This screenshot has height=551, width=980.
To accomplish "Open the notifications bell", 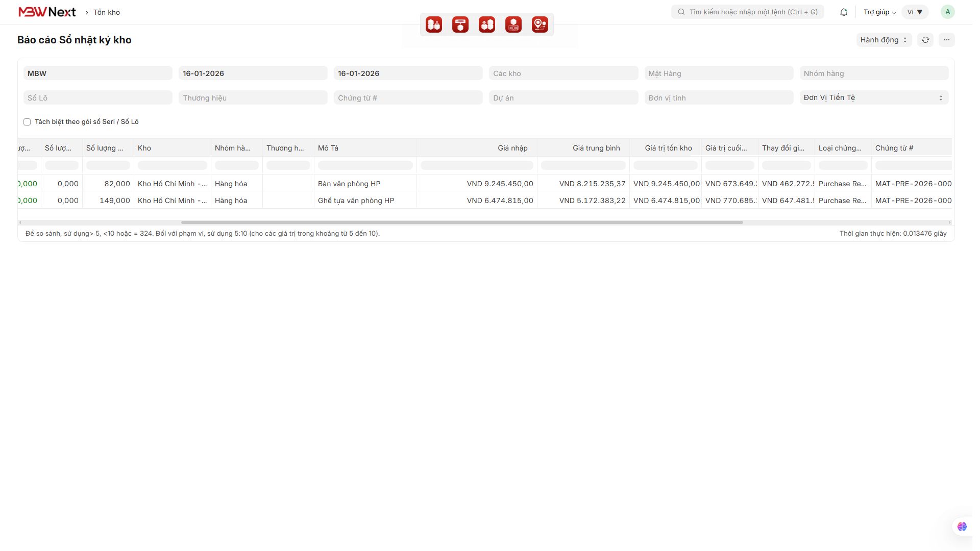I will pyautogui.click(x=844, y=12).
